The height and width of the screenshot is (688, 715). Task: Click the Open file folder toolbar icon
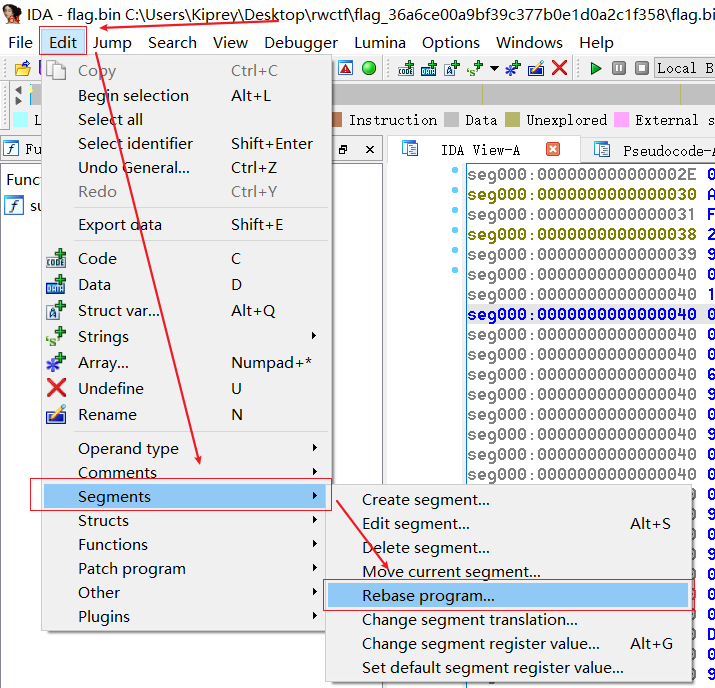[22, 68]
